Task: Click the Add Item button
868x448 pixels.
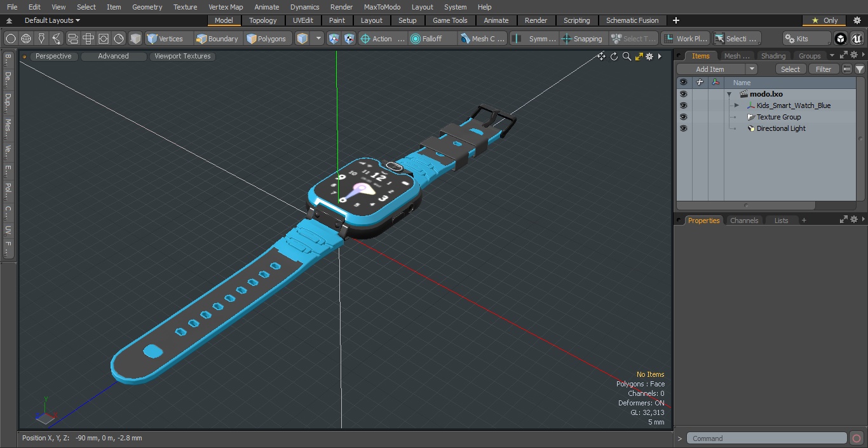Action: tap(710, 69)
